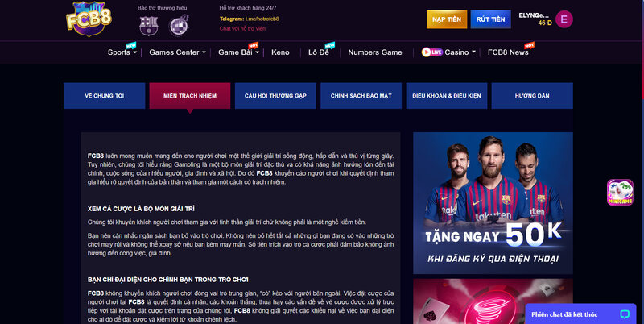Open the Casino dropdown arrow
Screen dimensions: 644x324
pos(473,52)
